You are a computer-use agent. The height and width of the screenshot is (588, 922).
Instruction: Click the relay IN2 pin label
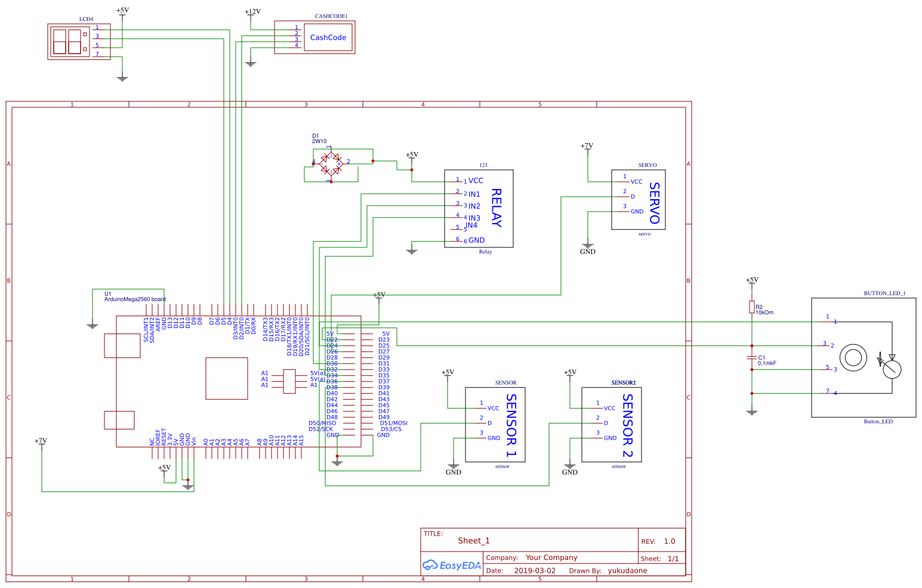(474, 206)
